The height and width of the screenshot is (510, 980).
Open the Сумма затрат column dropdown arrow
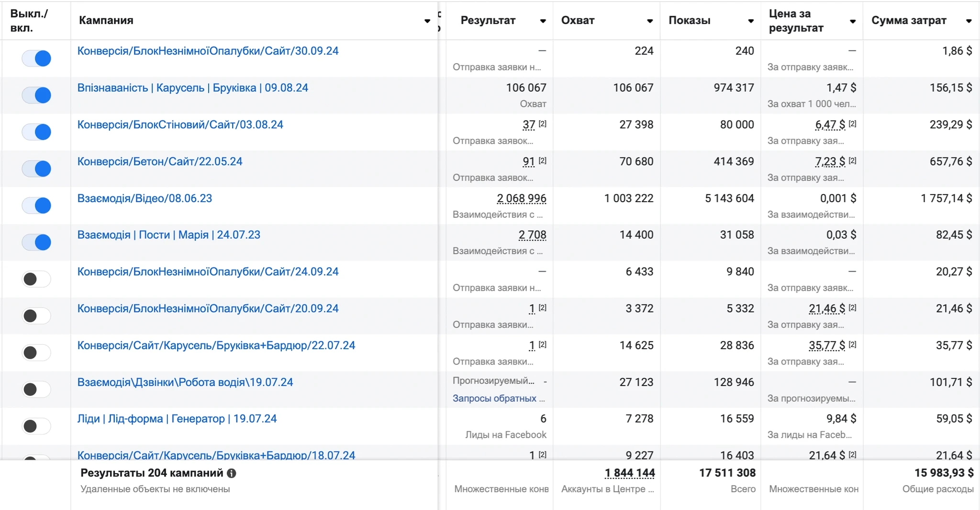[969, 21]
